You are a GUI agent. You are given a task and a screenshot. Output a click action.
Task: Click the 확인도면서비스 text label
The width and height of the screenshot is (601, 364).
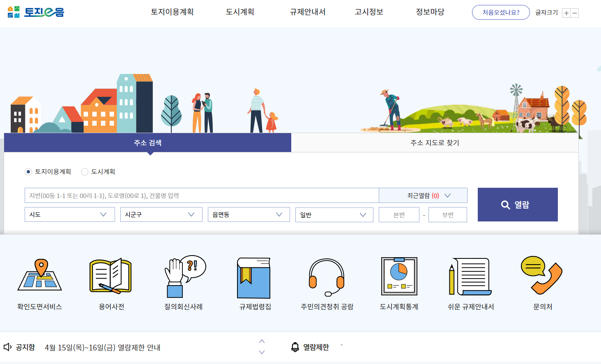pyautogui.click(x=39, y=307)
